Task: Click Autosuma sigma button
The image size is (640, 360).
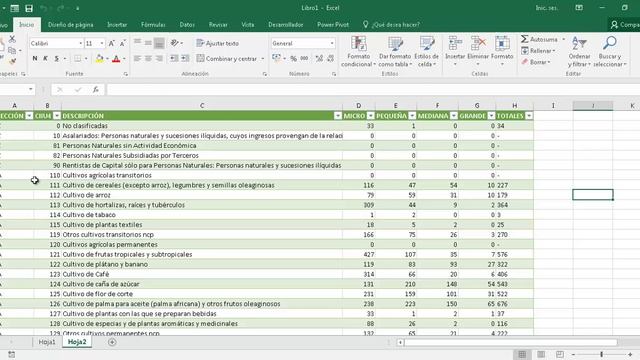Action: click(539, 40)
